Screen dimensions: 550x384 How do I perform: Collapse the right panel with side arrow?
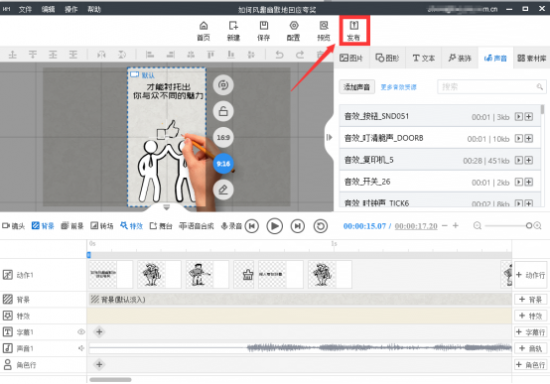pos(329,137)
